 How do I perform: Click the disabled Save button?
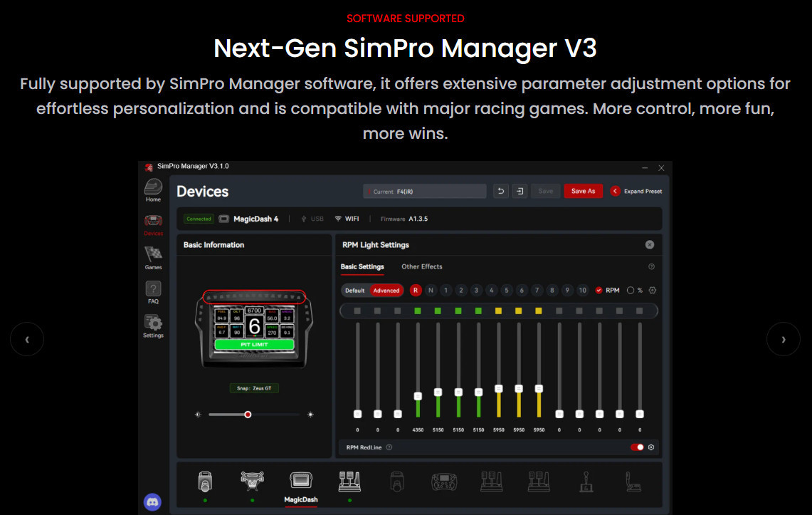pyautogui.click(x=545, y=191)
